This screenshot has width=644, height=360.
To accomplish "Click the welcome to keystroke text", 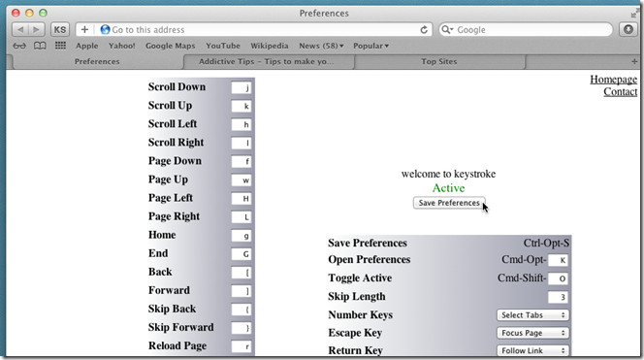I will click(448, 174).
